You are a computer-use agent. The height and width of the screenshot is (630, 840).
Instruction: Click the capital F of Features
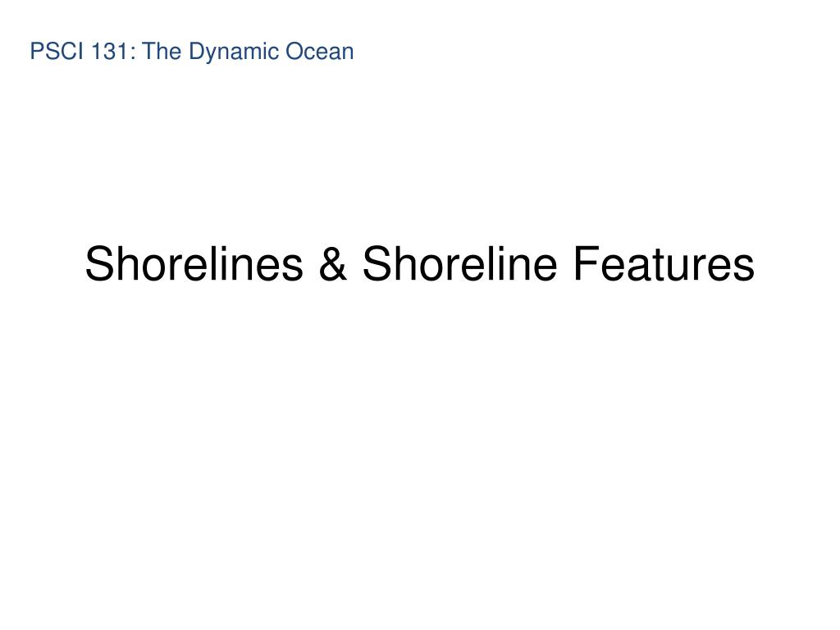pyautogui.click(x=586, y=263)
